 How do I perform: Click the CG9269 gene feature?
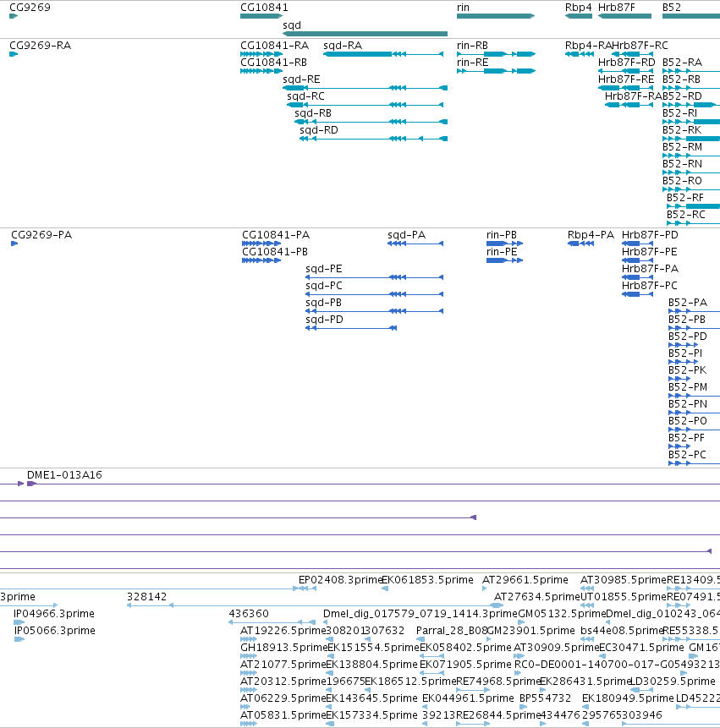point(14,16)
